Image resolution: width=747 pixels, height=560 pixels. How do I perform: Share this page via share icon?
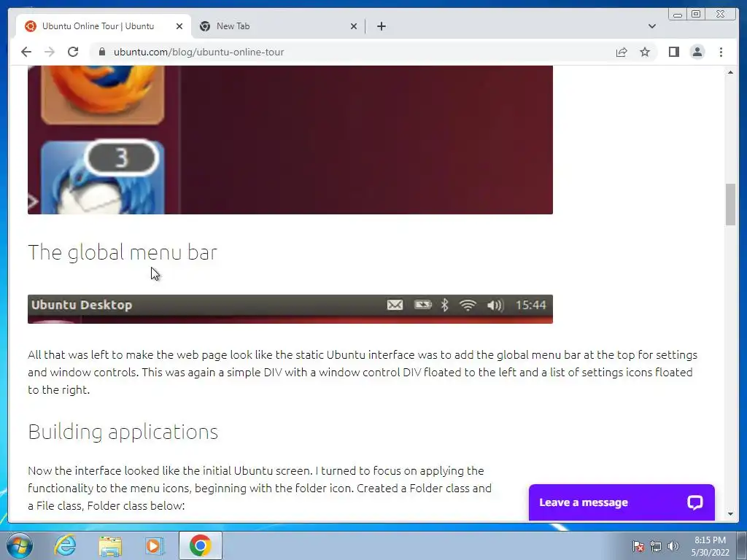tap(622, 52)
